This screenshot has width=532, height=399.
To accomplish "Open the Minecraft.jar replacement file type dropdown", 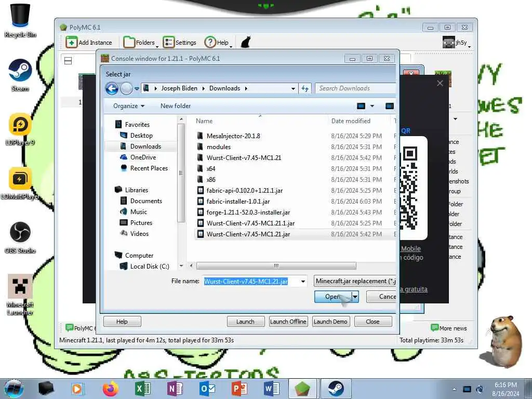I will click(355, 281).
